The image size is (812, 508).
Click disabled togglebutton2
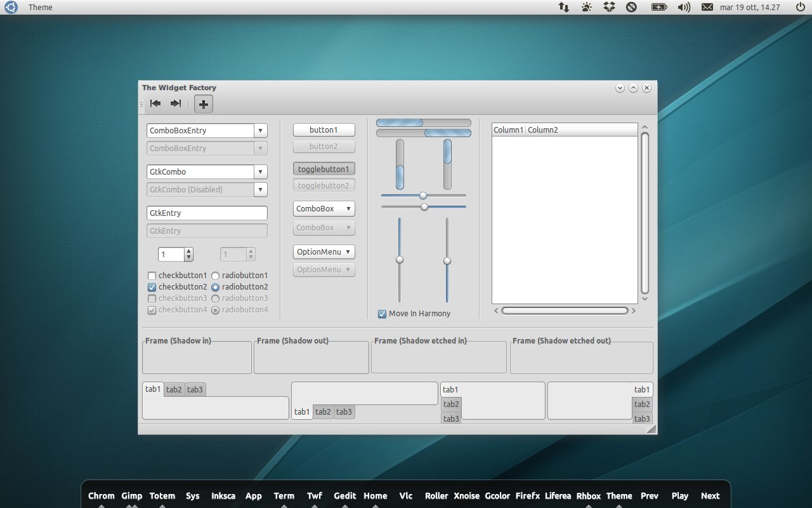point(324,185)
